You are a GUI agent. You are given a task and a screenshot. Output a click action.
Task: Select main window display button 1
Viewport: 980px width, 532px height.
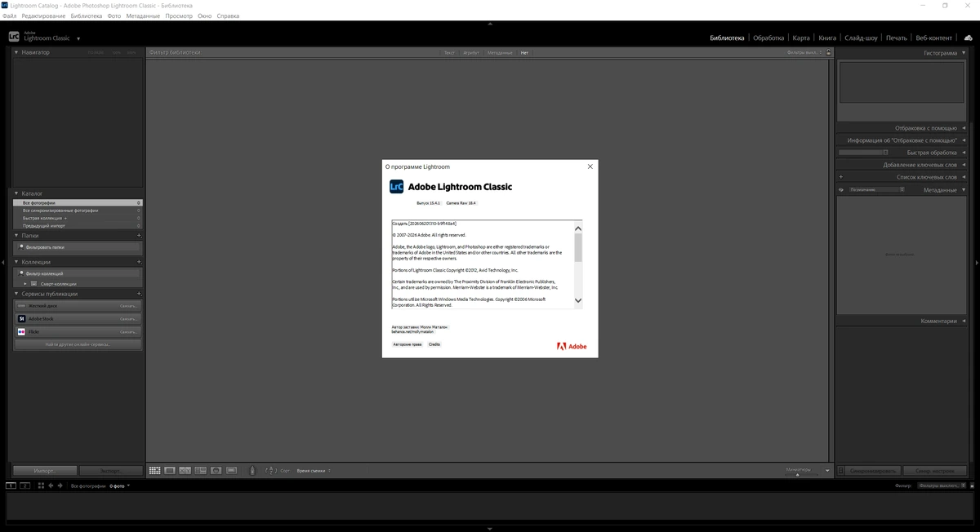tap(11, 485)
